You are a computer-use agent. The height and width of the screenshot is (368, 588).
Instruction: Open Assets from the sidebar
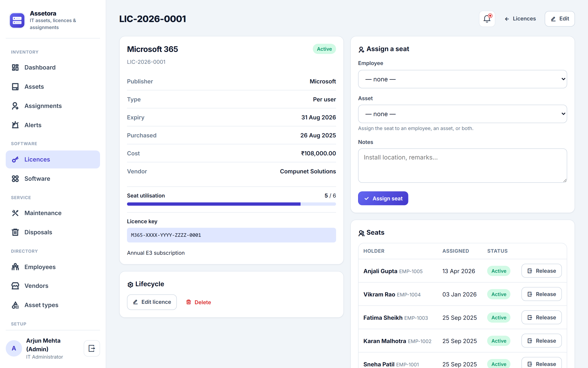tap(53, 87)
